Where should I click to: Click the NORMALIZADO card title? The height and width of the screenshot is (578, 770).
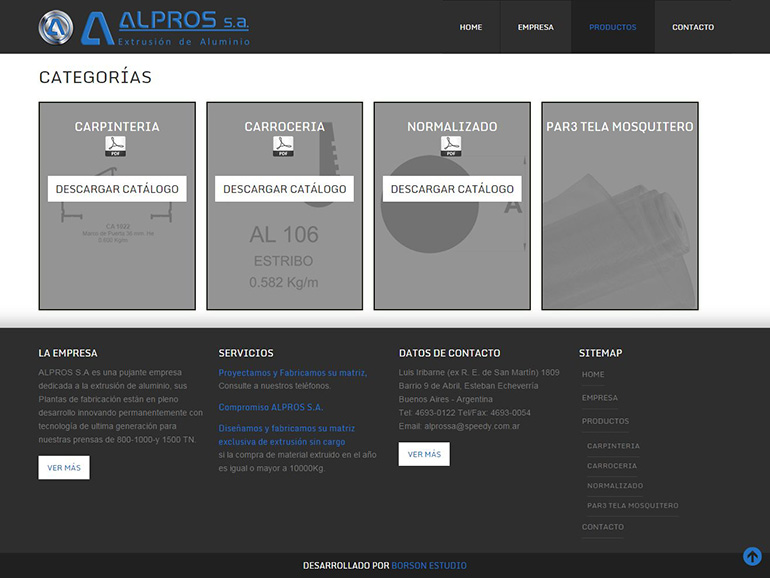(452, 127)
